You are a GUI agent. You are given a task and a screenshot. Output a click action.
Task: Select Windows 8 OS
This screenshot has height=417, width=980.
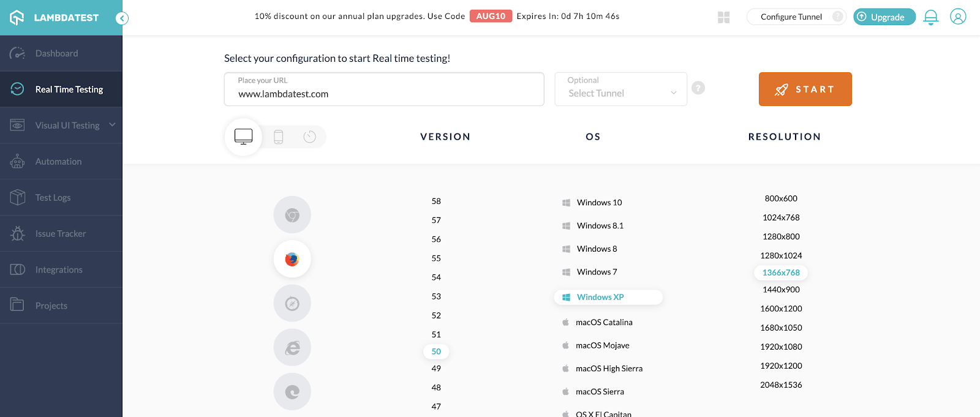[590, 249]
